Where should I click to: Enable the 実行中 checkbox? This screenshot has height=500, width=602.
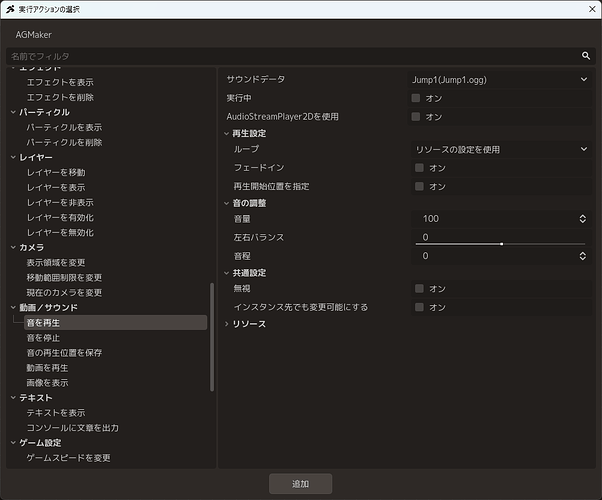click(x=416, y=98)
